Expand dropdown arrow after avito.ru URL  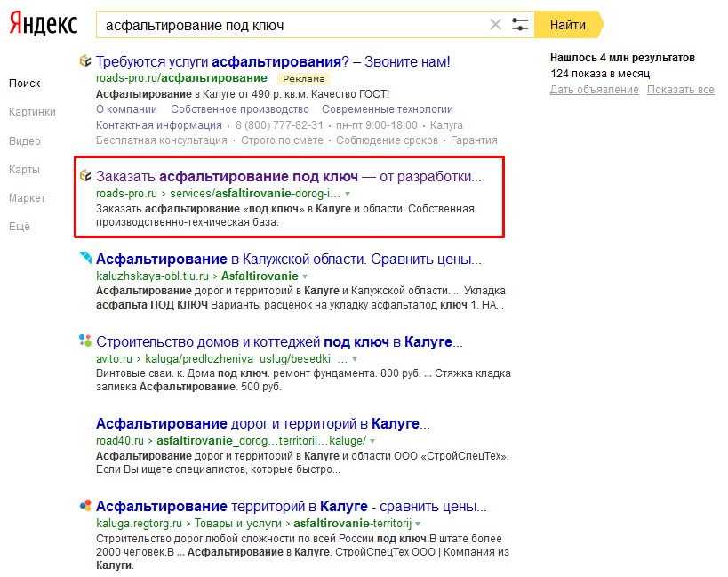click(x=355, y=359)
